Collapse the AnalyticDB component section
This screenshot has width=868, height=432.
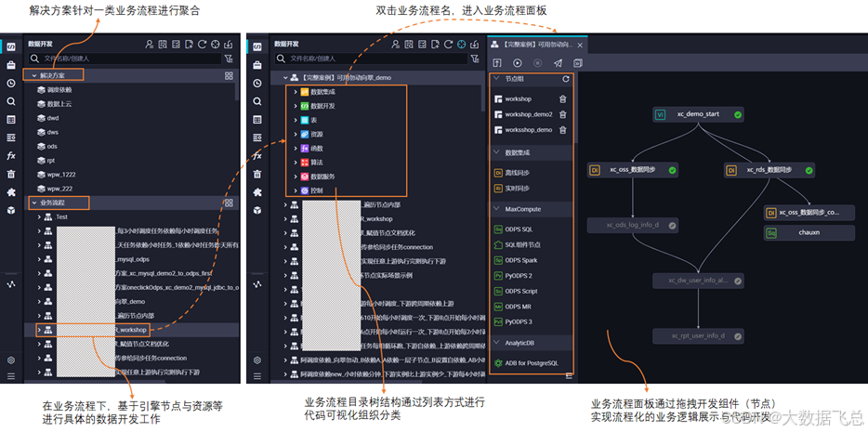tap(495, 343)
